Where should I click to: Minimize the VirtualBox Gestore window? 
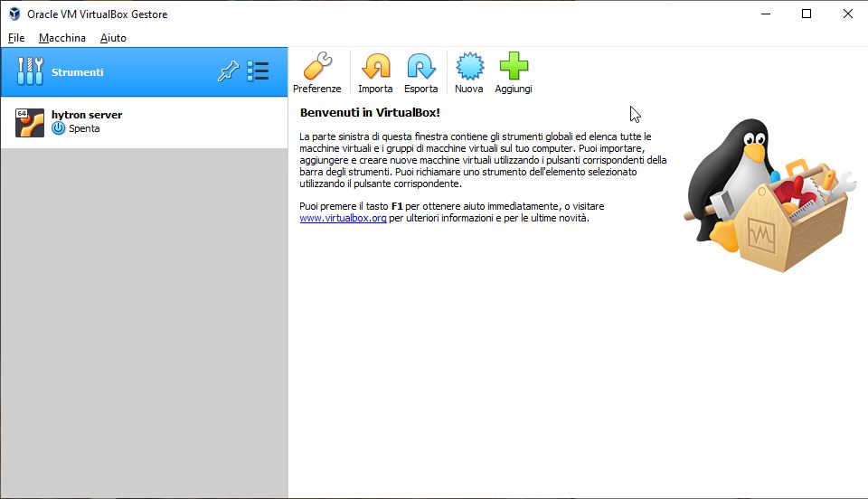(766, 14)
